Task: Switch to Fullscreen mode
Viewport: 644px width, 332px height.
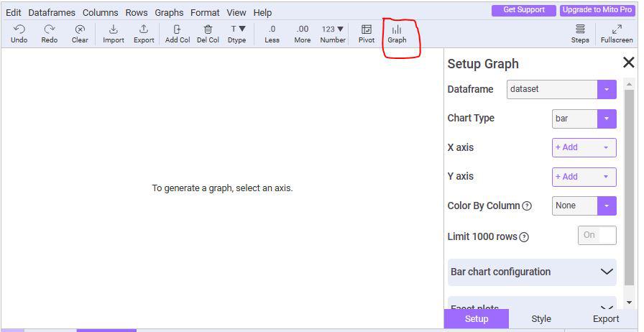Action: tap(617, 34)
